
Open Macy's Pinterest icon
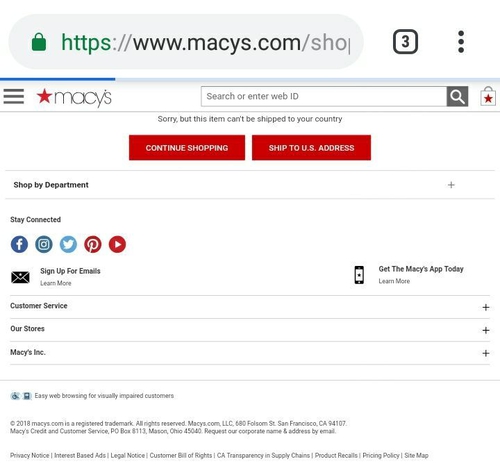click(93, 244)
